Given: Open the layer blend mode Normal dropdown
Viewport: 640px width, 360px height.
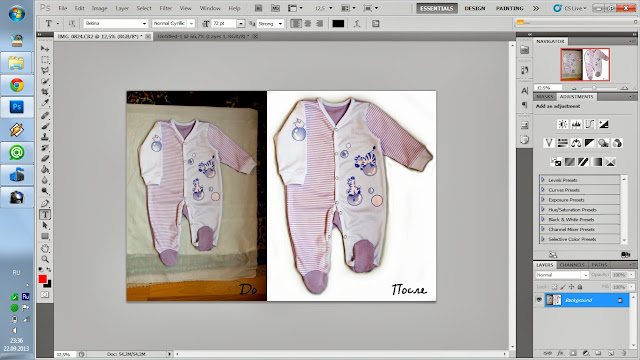Looking at the screenshot, I should point(562,275).
